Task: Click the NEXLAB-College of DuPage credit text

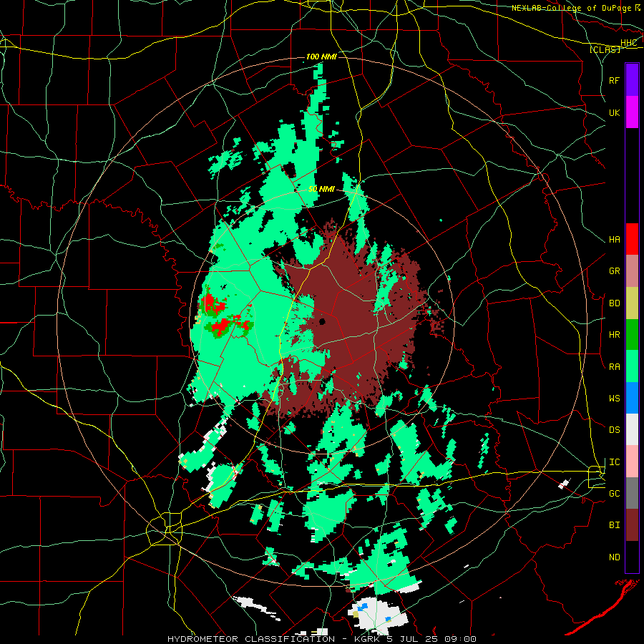Action: click(571, 8)
